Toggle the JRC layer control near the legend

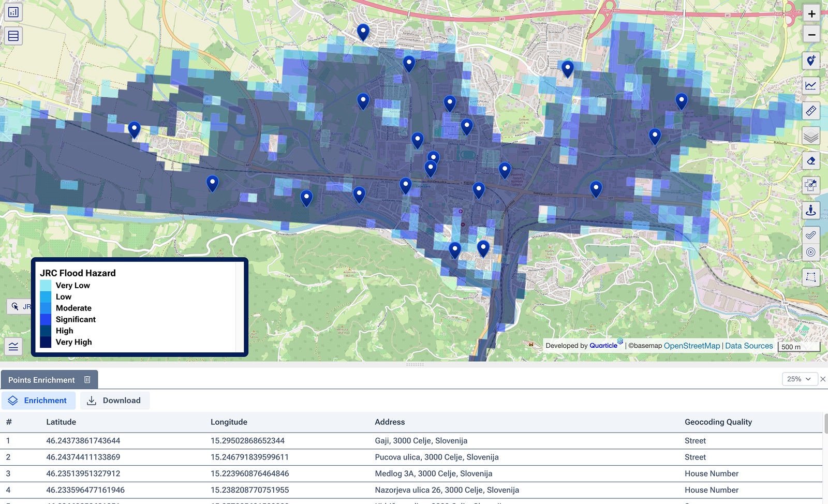tap(15, 306)
